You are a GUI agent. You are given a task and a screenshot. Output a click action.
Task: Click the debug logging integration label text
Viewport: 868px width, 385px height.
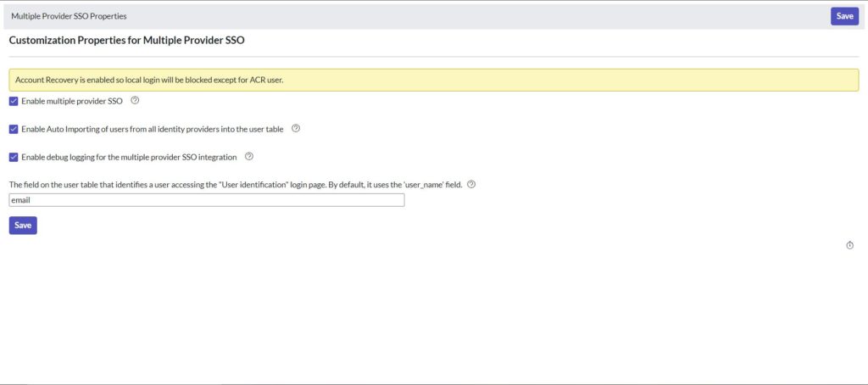click(129, 158)
